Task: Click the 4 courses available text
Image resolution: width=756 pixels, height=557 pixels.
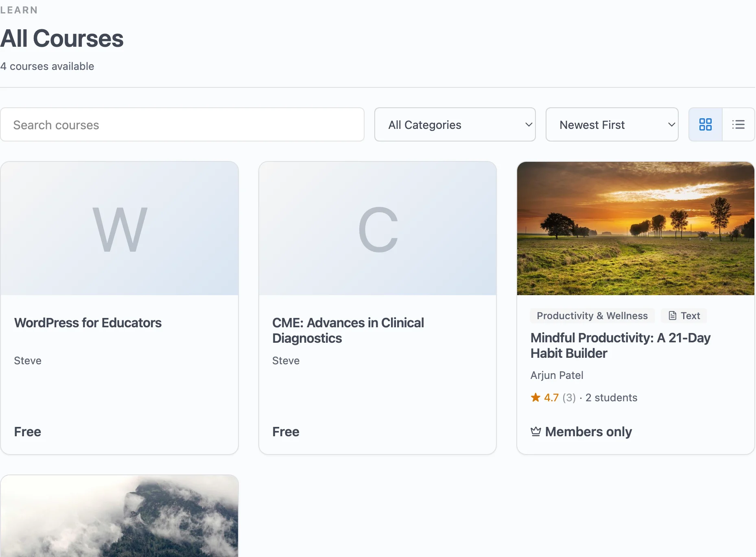Action: click(x=47, y=66)
